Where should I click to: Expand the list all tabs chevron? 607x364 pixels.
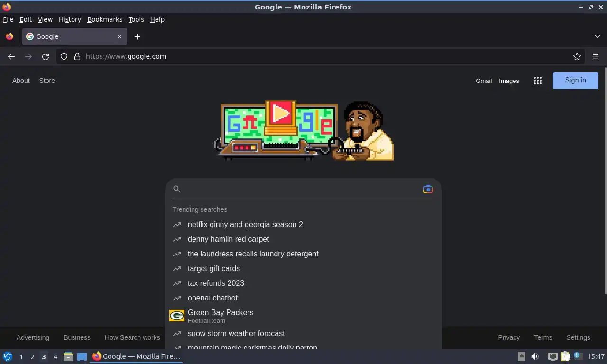(598, 36)
